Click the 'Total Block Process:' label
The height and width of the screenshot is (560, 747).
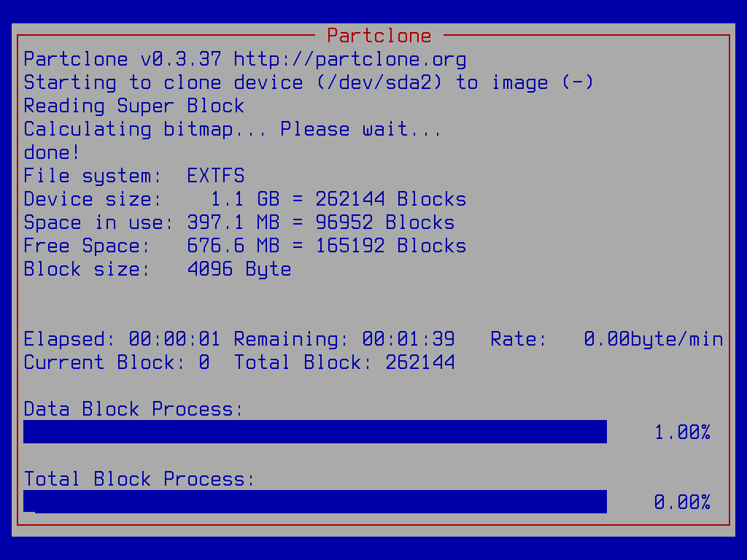tap(139, 479)
